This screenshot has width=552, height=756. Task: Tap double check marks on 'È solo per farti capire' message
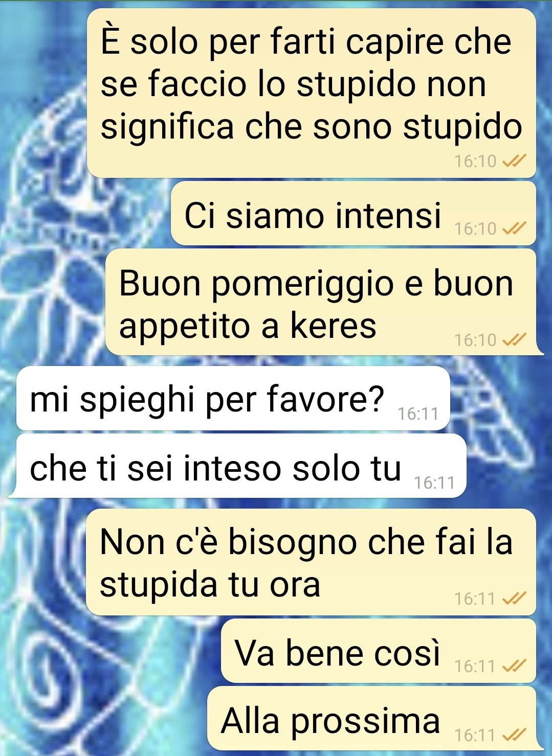point(514,162)
